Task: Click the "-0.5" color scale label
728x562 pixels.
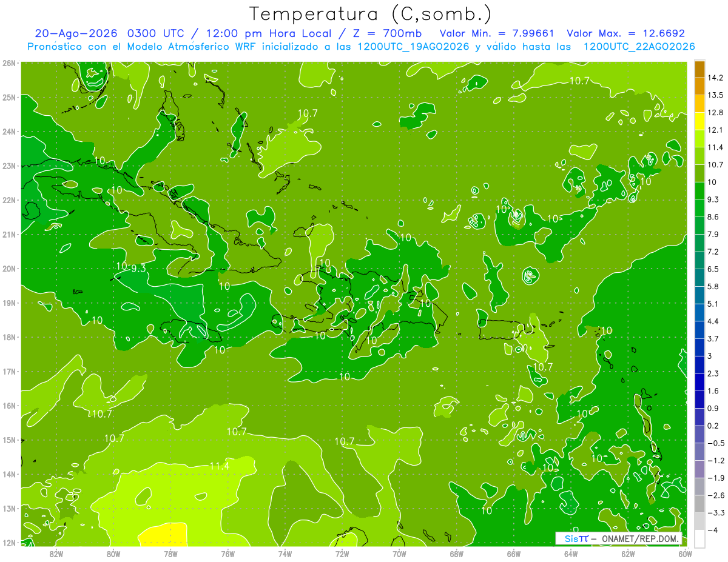Action: [715, 443]
